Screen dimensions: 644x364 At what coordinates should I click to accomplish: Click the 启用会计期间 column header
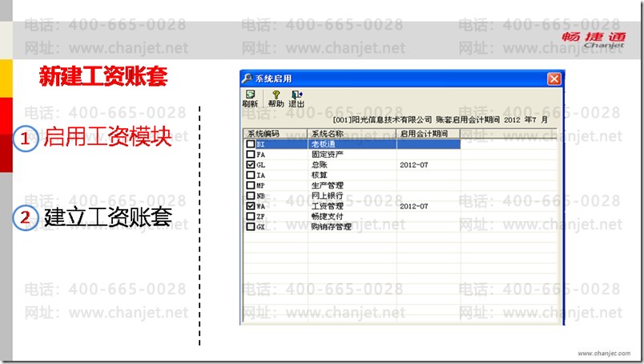(429, 134)
